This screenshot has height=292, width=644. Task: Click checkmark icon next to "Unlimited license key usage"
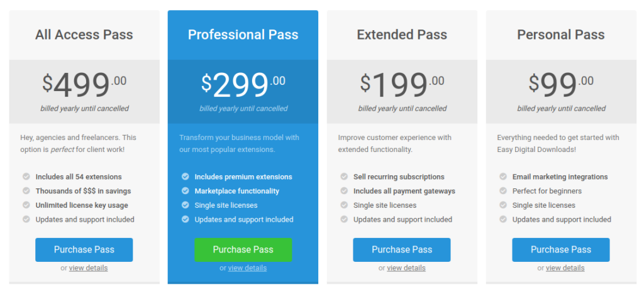26,205
